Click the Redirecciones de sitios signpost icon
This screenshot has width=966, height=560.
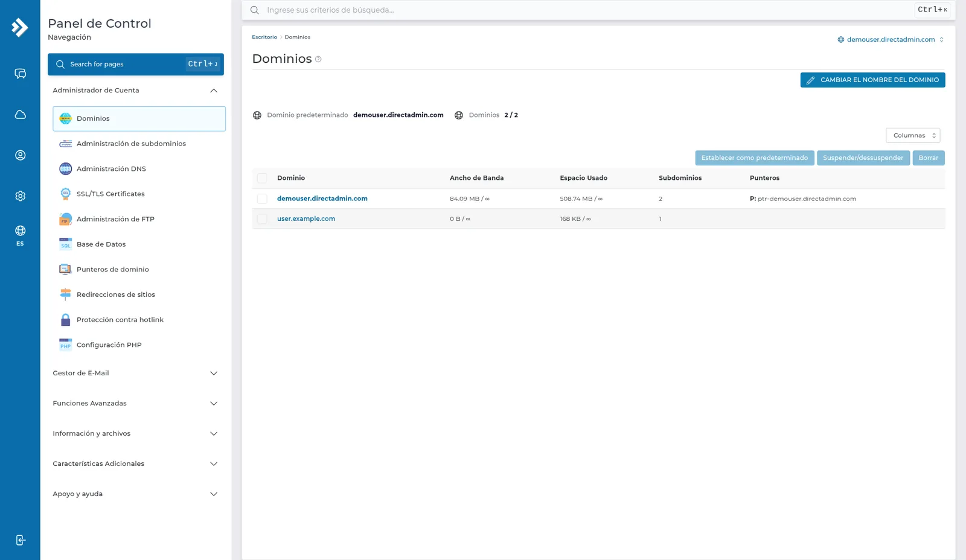65,294
